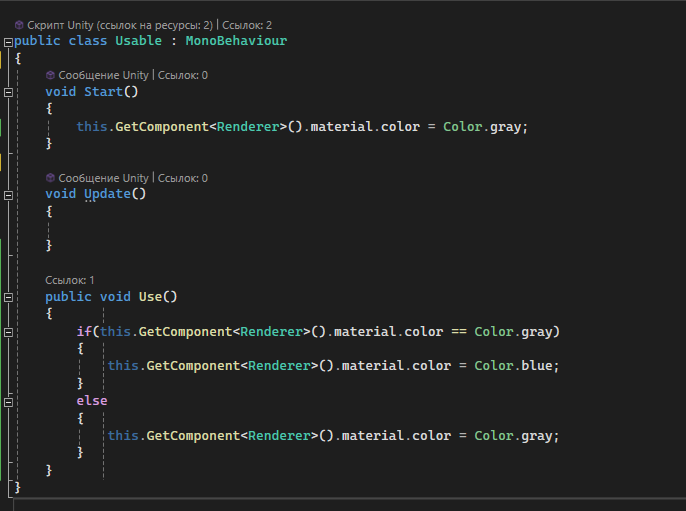
Task: Open 'Ссылок: 0' CodeLens above Update
Action: 182,178
